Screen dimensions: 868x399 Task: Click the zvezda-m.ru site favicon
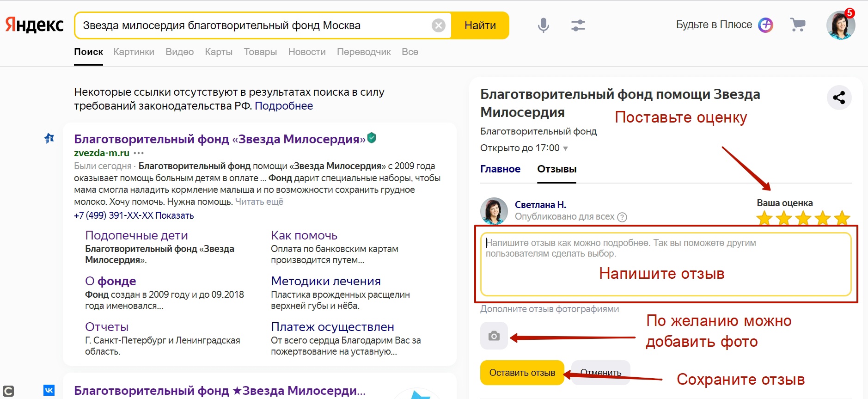pos(49,138)
